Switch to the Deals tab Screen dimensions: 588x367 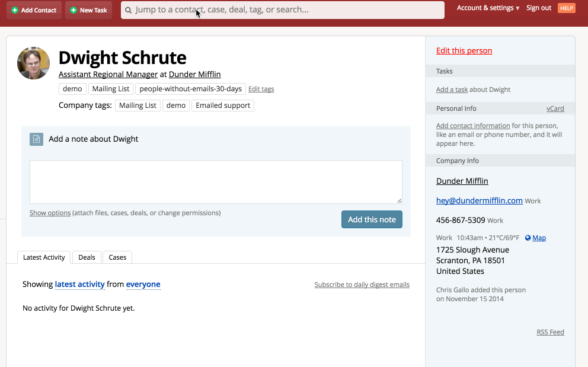click(x=87, y=257)
